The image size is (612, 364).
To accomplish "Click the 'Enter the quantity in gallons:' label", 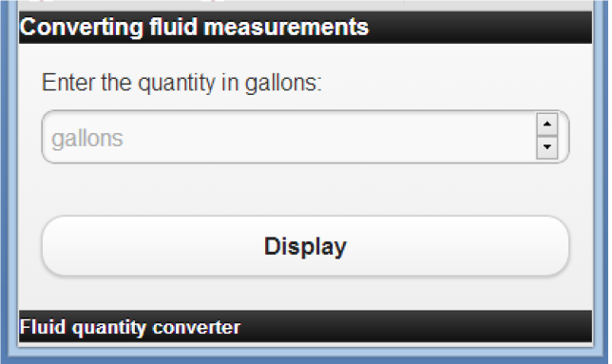I will click(182, 83).
